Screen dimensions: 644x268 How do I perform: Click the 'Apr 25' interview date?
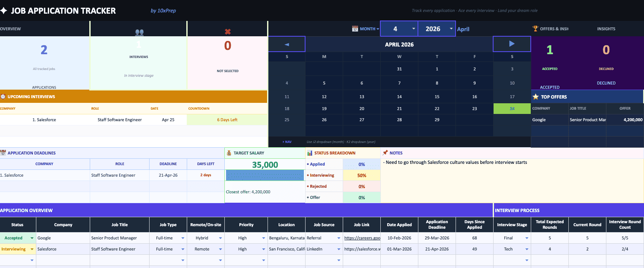[x=168, y=120]
